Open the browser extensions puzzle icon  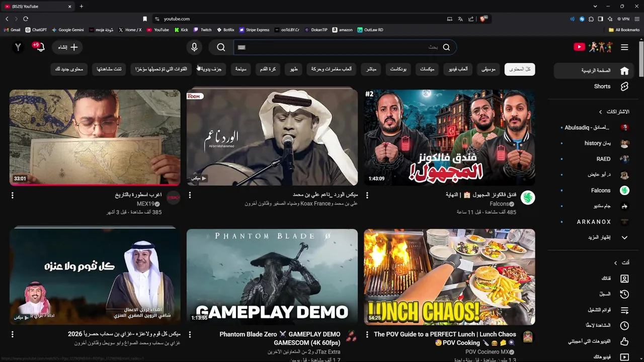point(591,19)
